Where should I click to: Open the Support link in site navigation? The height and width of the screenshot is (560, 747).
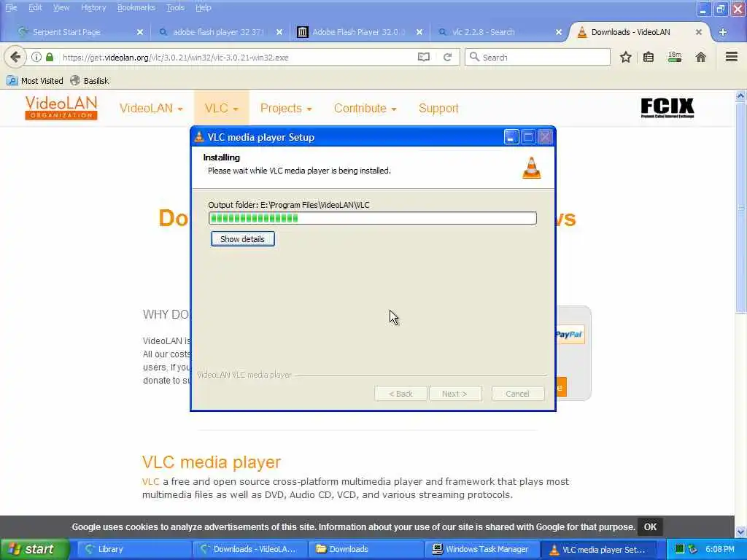coord(438,108)
